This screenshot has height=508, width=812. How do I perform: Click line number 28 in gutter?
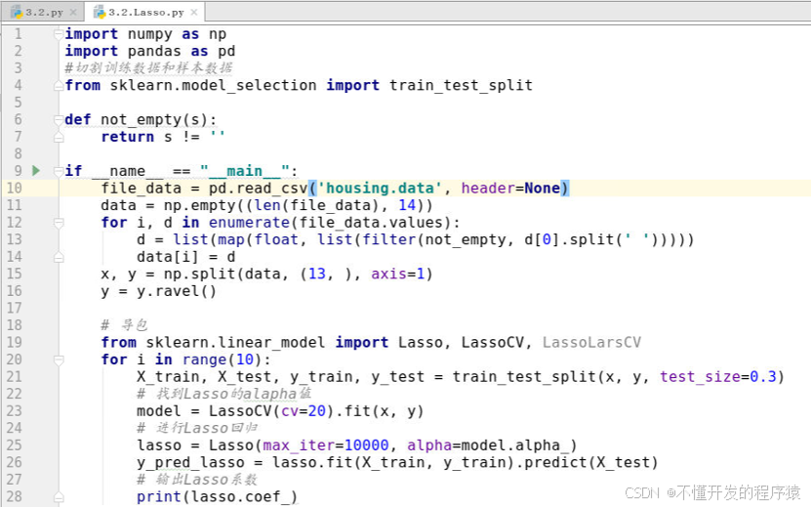14,496
